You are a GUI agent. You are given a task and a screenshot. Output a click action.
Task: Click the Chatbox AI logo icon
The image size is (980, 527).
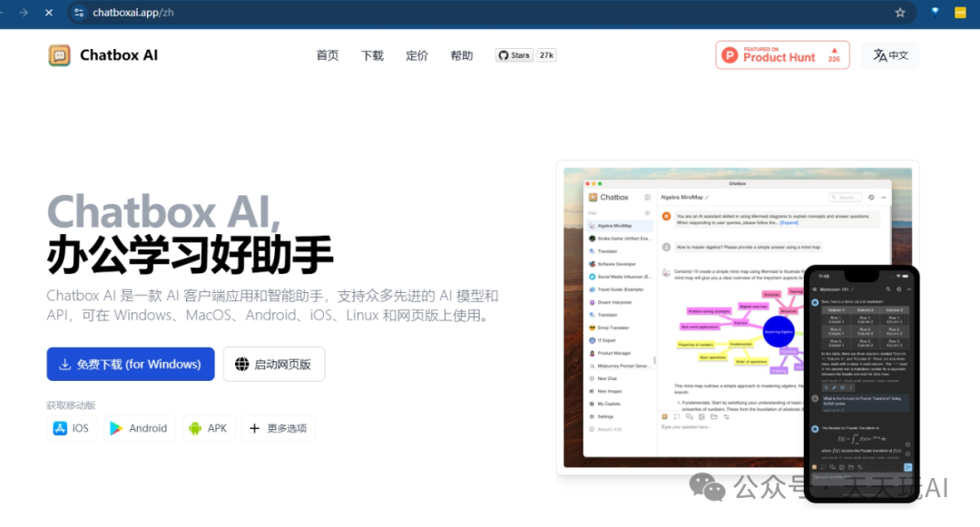click(x=59, y=55)
